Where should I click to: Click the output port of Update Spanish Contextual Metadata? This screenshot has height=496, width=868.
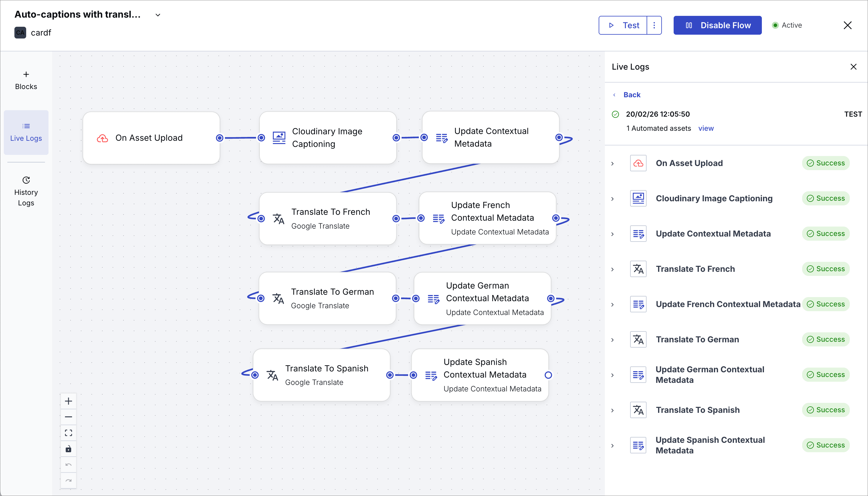point(548,375)
